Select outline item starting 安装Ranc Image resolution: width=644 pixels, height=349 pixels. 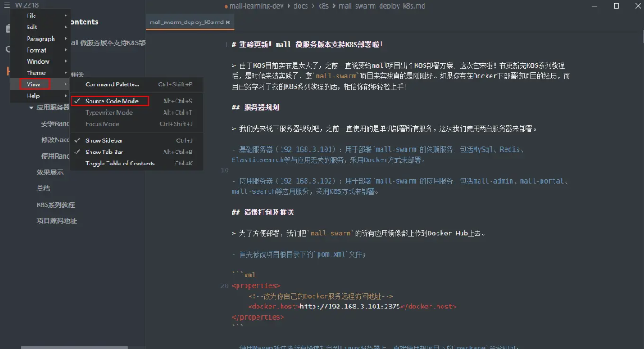[55, 124]
